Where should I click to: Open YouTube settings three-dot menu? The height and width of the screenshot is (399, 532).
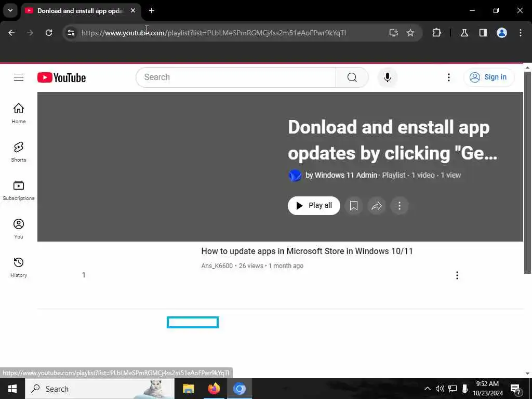point(448,77)
